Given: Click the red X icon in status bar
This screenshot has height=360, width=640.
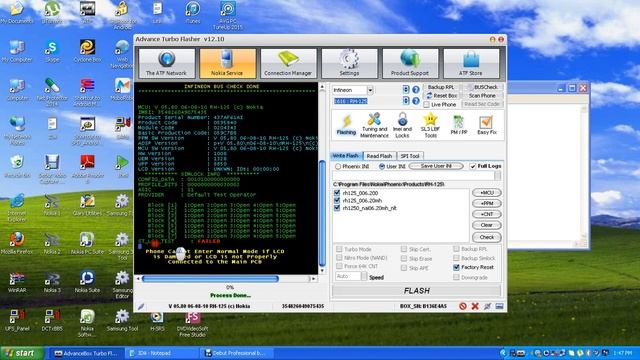Looking at the screenshot, I should 475,306.
